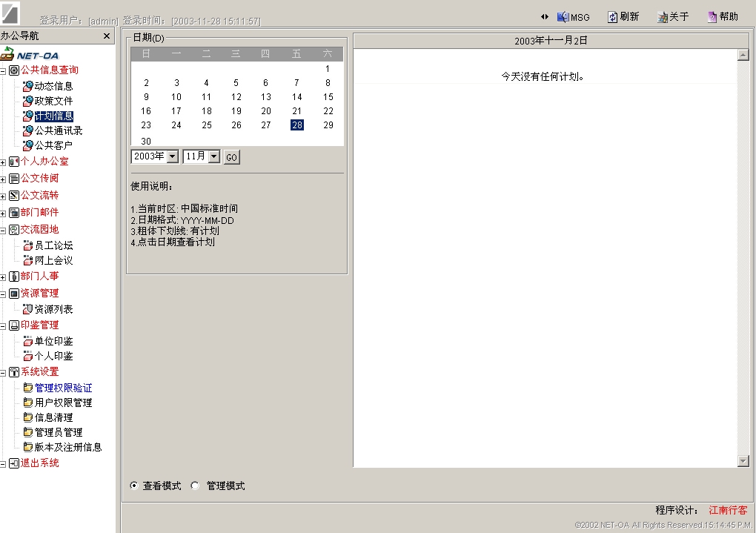The image size is (756, 533).
Task: Click the 信息清理 folder icon
Action: [x=28, y=417]
